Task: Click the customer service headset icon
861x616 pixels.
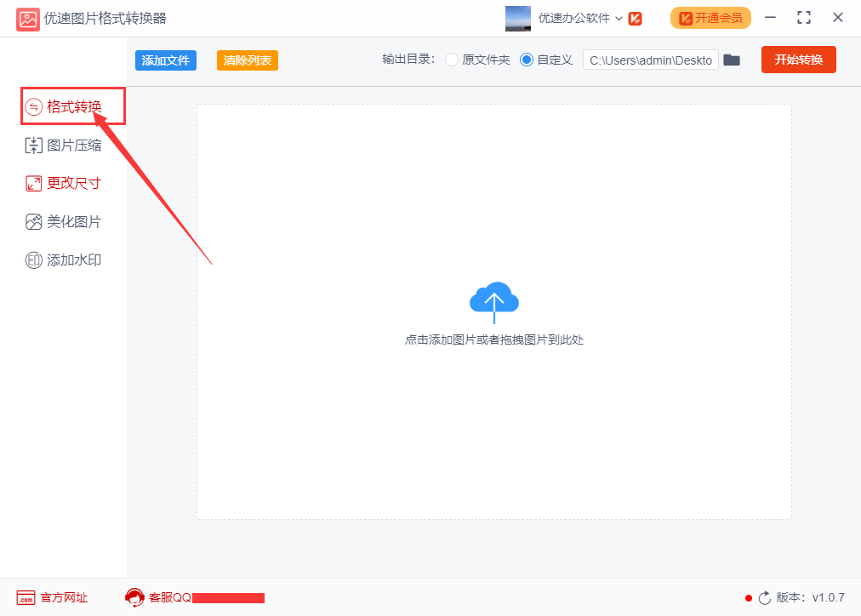Action: (x=134, y=597)
